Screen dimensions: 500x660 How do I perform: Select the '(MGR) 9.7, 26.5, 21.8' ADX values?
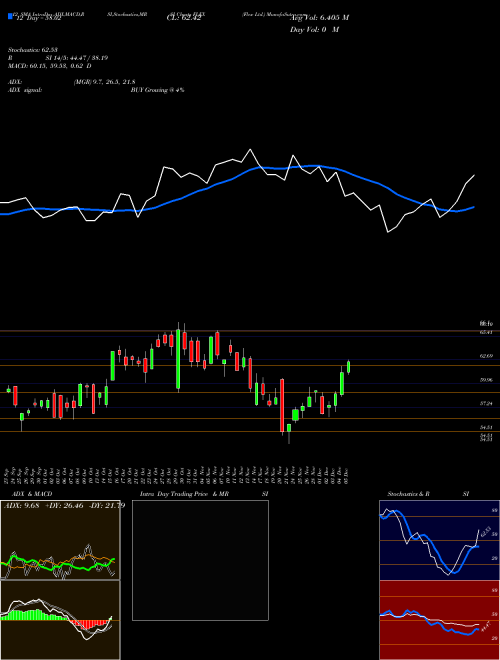pos(104,82)
